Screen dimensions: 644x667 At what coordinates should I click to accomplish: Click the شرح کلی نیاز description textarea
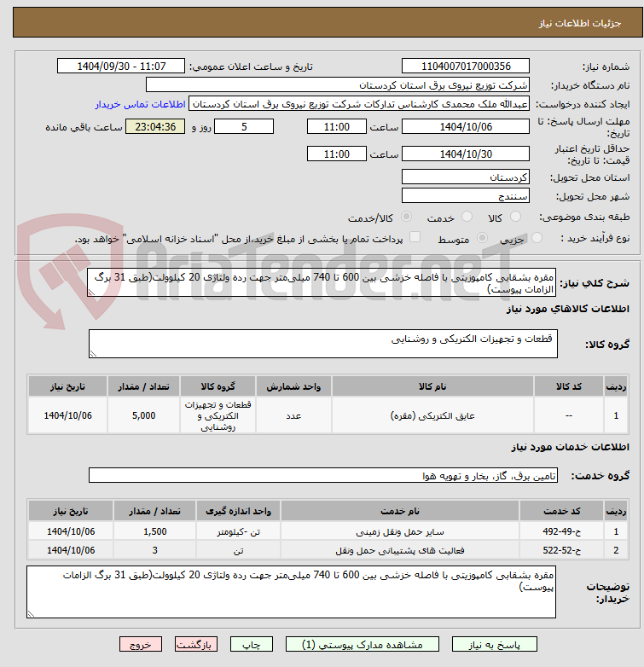tap(322, 282)
